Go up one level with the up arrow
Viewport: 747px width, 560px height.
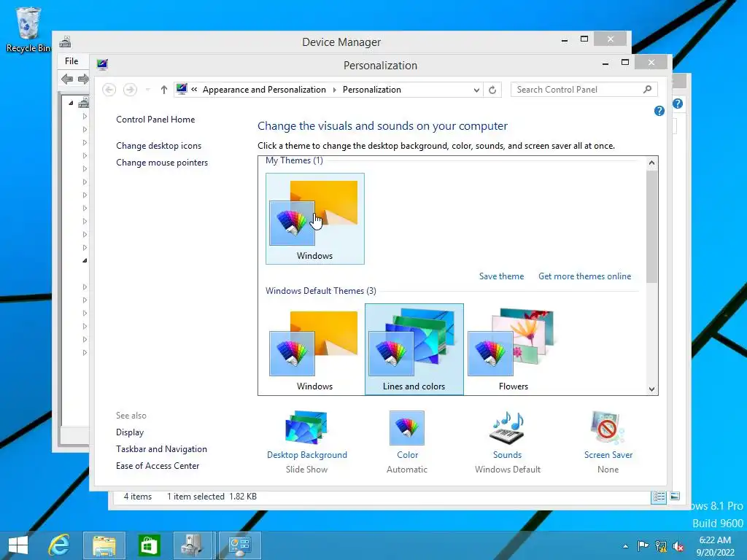coord(164,90)
